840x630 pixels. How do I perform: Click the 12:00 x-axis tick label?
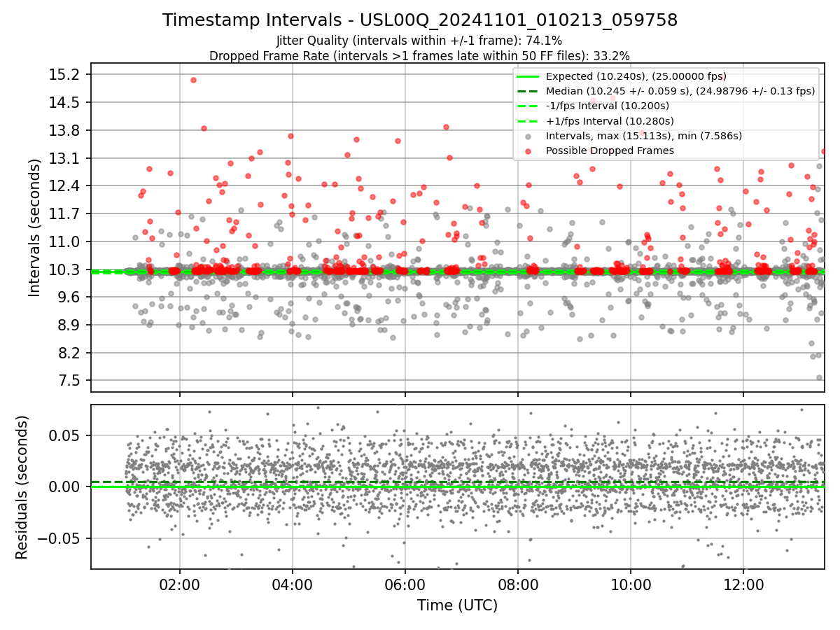click(743, 585)
